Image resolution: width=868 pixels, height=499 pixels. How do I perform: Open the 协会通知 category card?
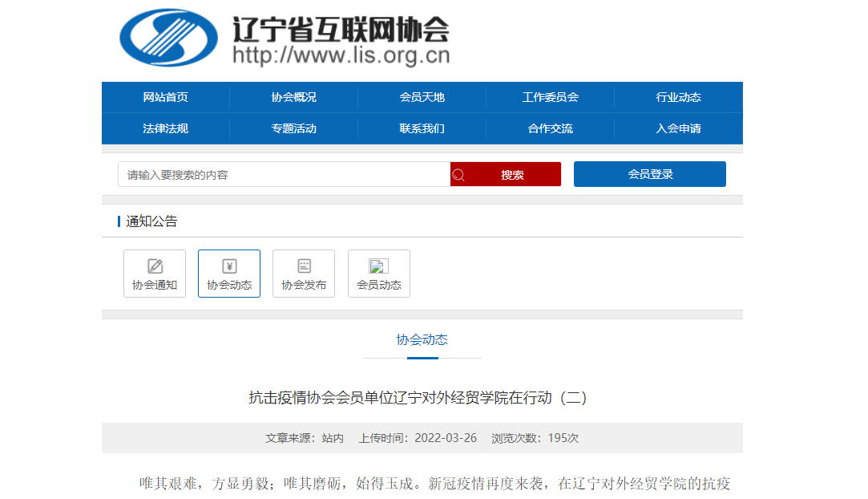click(x=155, y=274)
